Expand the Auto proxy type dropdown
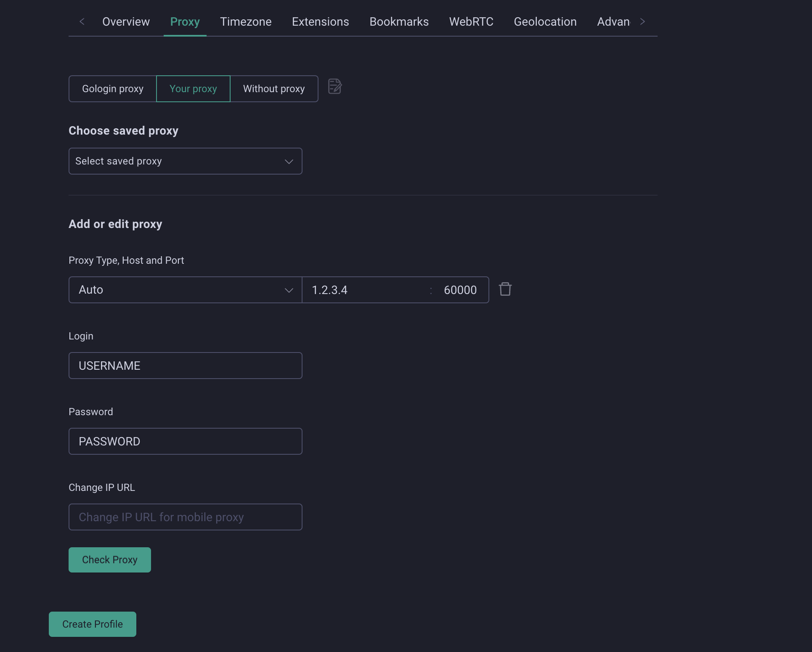Image resolution: width=812 pixels, height=652 pixels. tap(185, 290)
